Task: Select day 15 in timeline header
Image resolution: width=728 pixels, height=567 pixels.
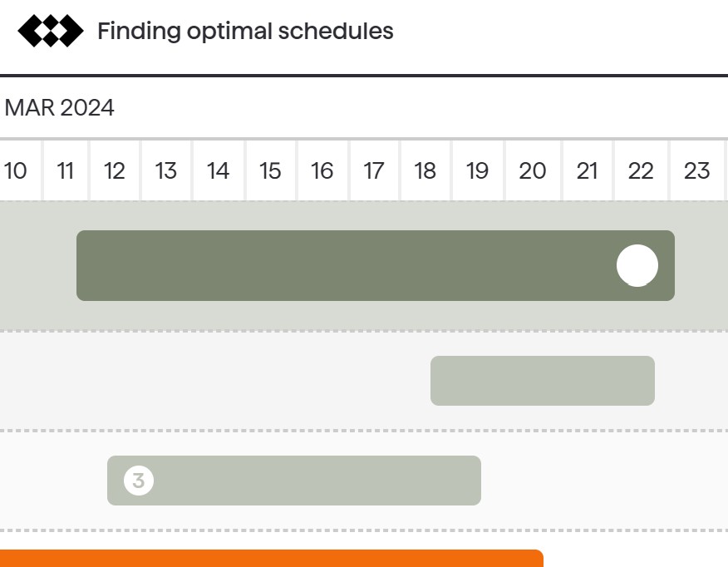Action: click(x=270, y=170)
